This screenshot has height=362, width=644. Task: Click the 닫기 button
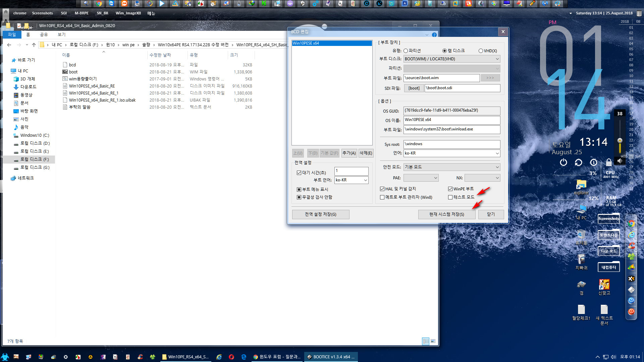click(x=491, y=215)
